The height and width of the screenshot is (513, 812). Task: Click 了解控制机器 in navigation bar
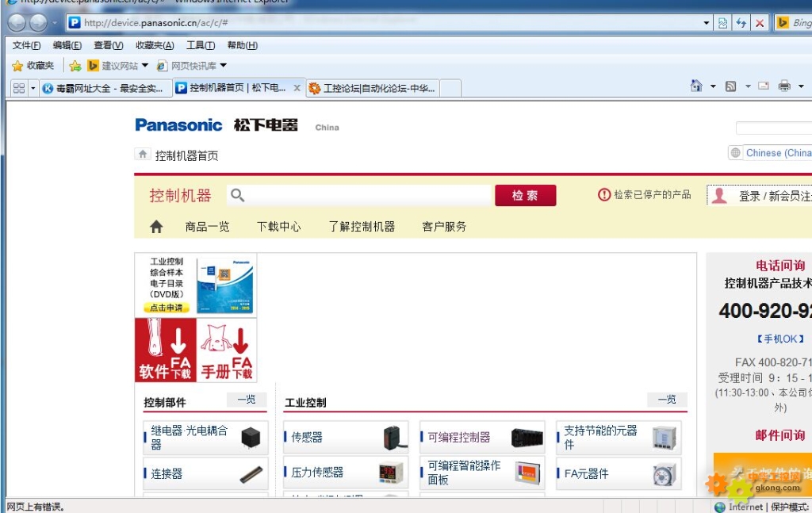(x=362, y=227)
